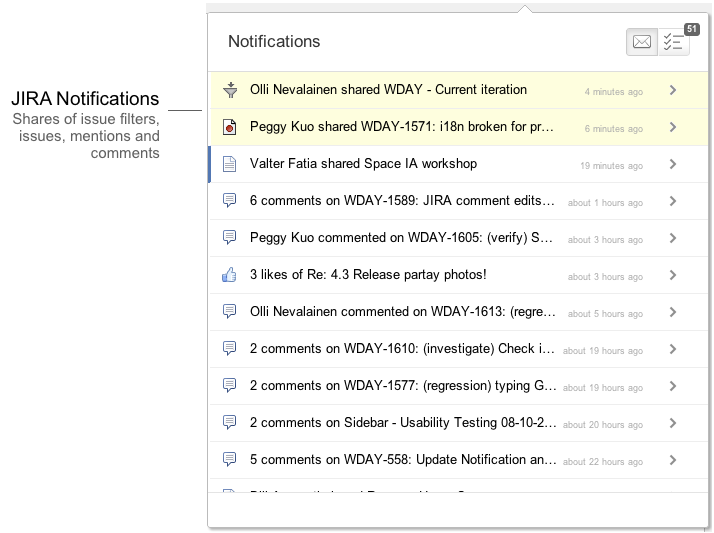Image resolution: width=714 pixels, height=533 pixels.
Task: Expand the Peggy Kuo WDAY-1605 comment chevron
Action: [673, 238]
